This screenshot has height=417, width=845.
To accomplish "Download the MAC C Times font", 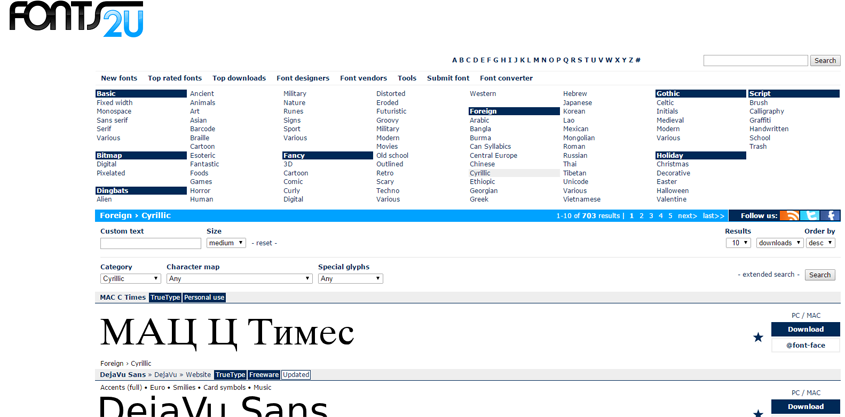I will coord(805,329).
